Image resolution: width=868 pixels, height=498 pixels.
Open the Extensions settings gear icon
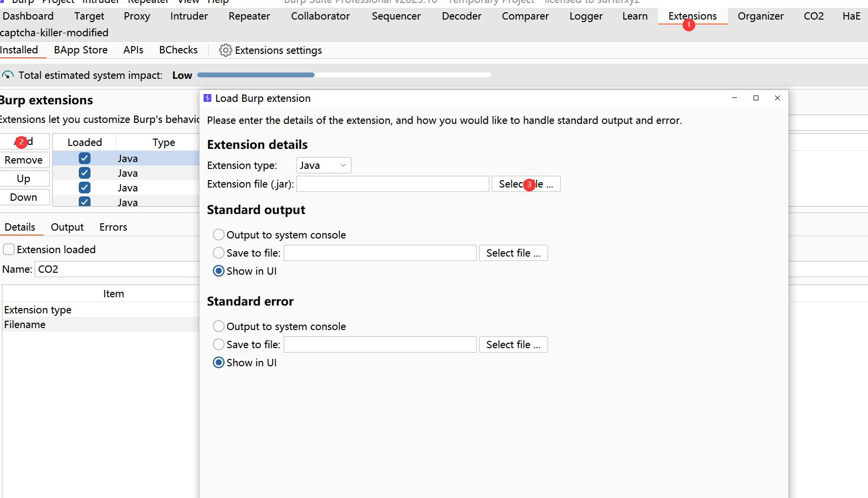coord(225,50)
